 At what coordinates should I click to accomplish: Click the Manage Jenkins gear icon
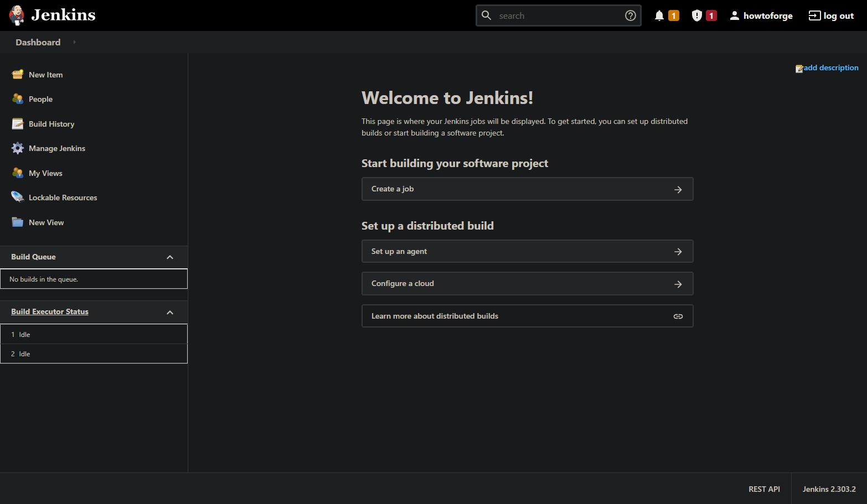[x=18, y=148]
